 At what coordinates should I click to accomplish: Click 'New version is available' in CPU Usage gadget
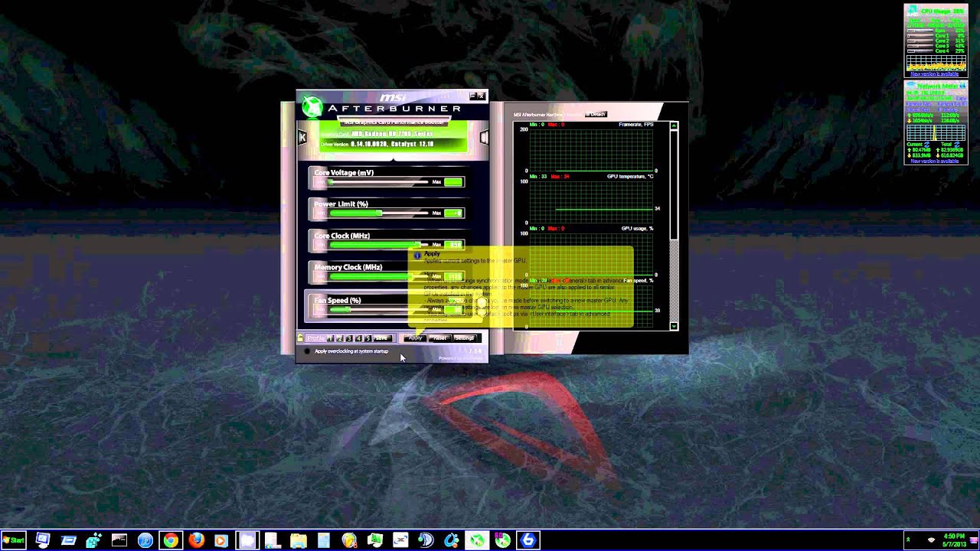(935, 74)
